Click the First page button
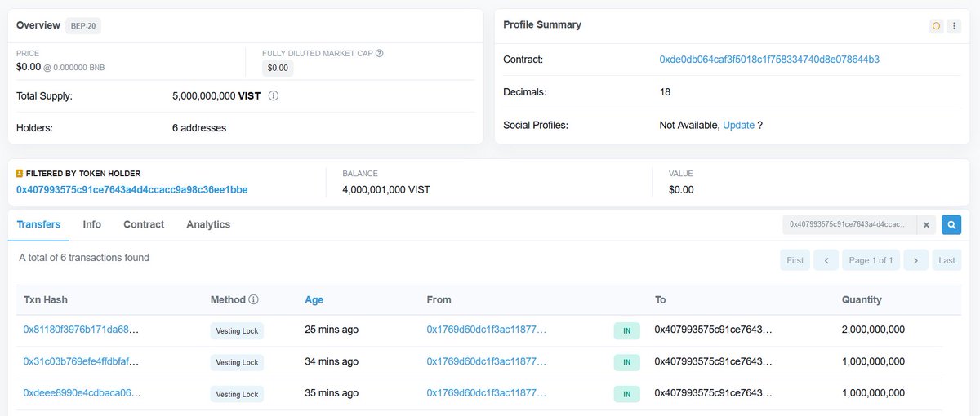Screen dimensions: 980x416 (x=795, y=260)
